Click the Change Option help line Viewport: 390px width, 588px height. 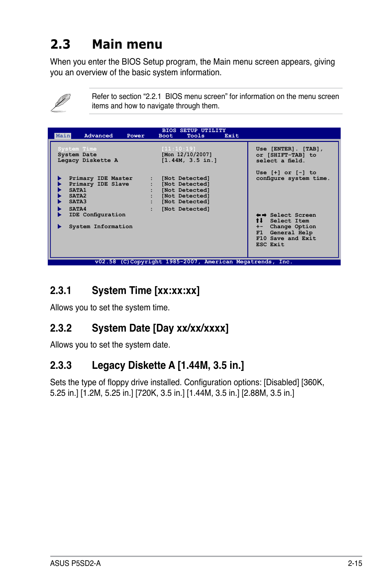coord(286,227)
